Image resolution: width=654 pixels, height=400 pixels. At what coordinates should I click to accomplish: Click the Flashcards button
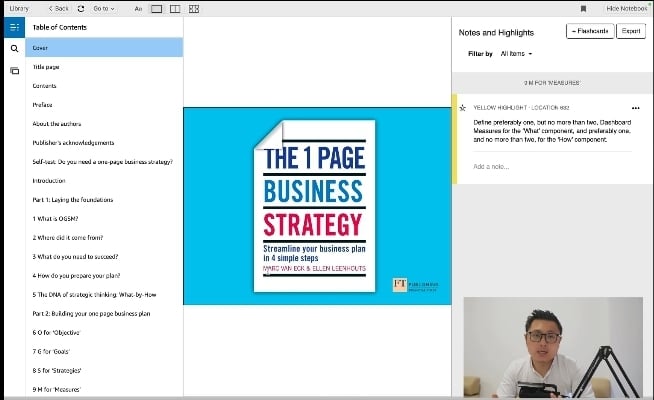click(590, 31)
